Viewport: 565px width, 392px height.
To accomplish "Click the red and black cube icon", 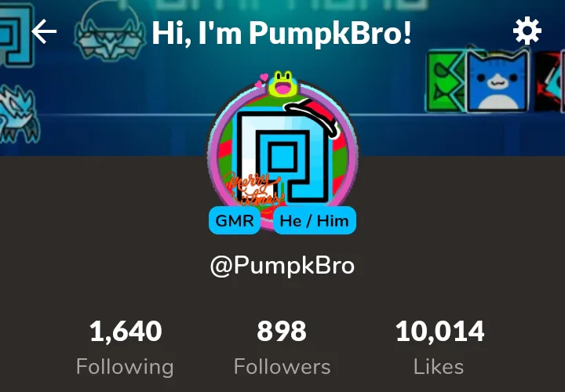I will pos(548,82).
